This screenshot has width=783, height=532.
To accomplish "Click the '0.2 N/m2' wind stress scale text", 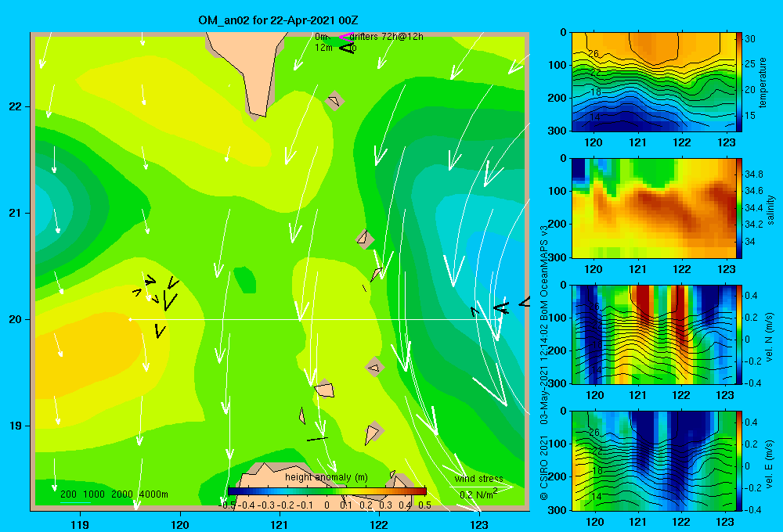I will tap(478, 494).
